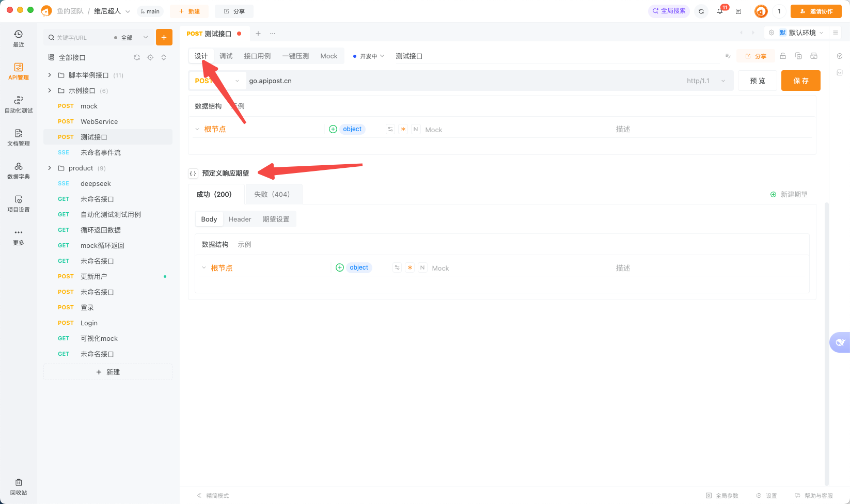Toggle nullable N option on the root node
This screenshot has width=850, height=504.
coord(416,129)
